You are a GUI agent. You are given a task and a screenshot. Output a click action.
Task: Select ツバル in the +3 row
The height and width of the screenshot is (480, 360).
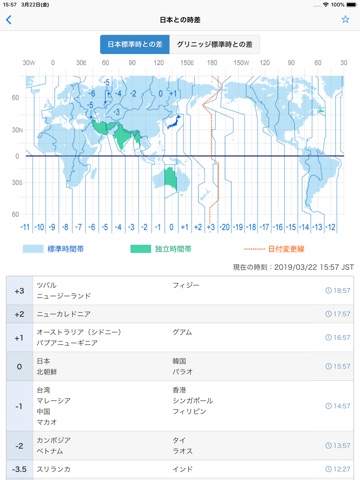[x=46, y=285]
